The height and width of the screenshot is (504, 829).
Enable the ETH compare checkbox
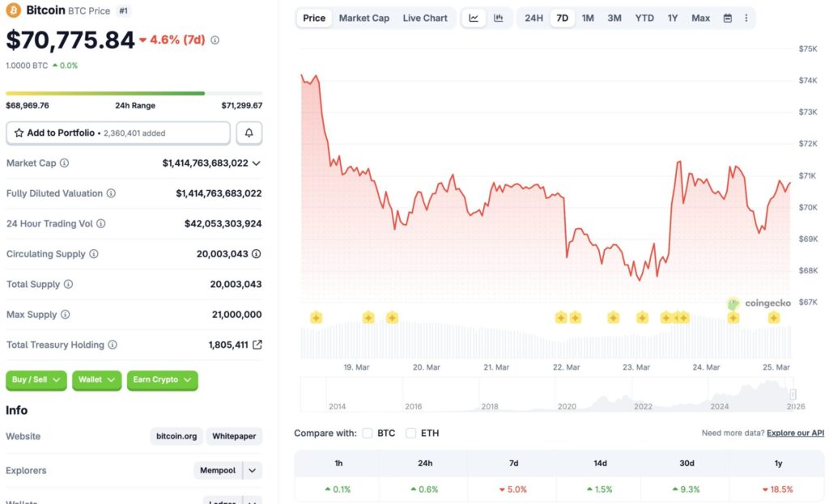[411, 433]
